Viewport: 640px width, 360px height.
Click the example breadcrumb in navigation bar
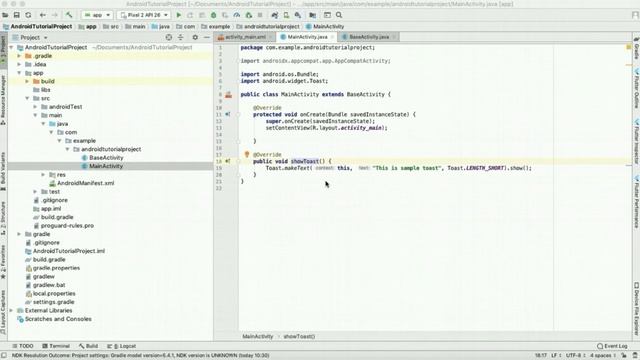(216, 27)
